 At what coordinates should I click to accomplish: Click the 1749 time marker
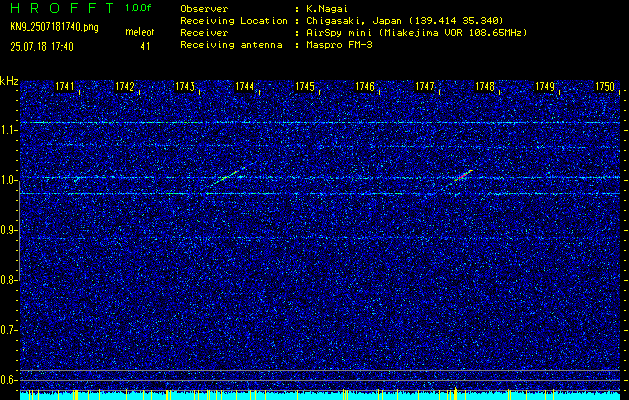pyautogui.click(x=545, y=86)
